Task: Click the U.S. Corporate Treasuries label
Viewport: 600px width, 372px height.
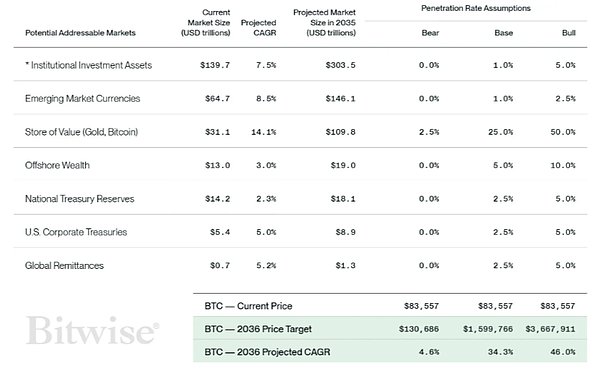Action: 76,232
